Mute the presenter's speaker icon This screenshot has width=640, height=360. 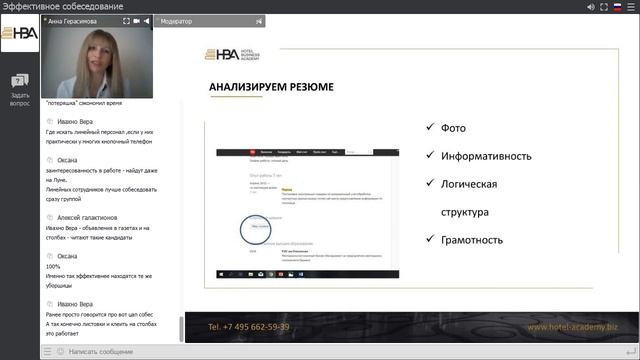point(147,21)
